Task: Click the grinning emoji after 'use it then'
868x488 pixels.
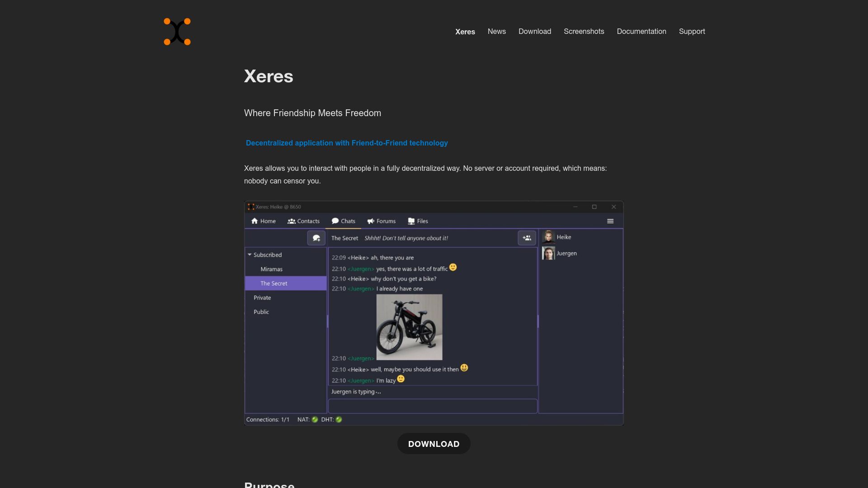Action: [x=464, y=368]
